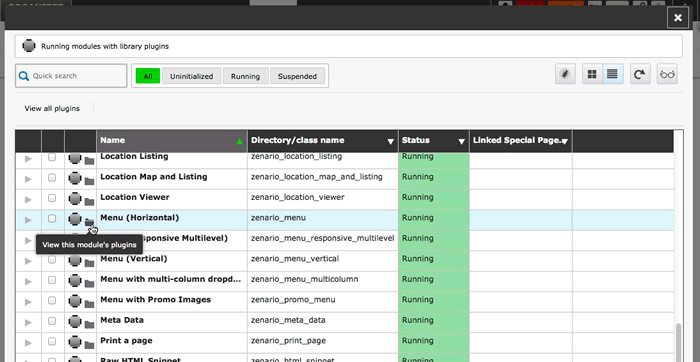Tick checkbox for Menu with multi-column dropdown
The width and height of the screenshot is (700, 362).
(x=52, y=280)
